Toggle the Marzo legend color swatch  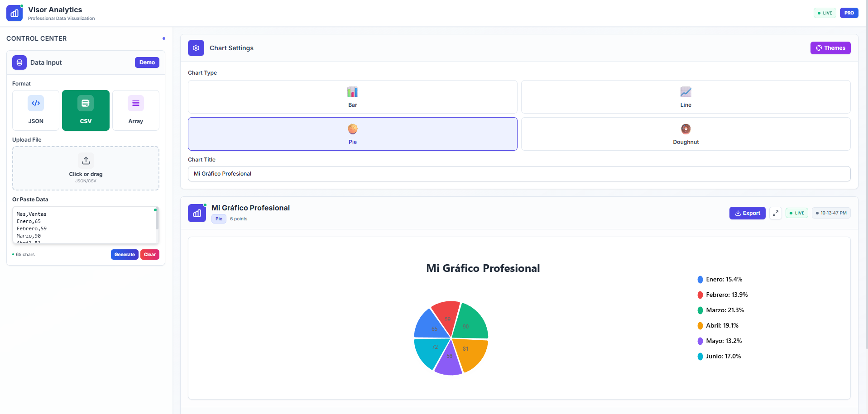tap(700, 310)
